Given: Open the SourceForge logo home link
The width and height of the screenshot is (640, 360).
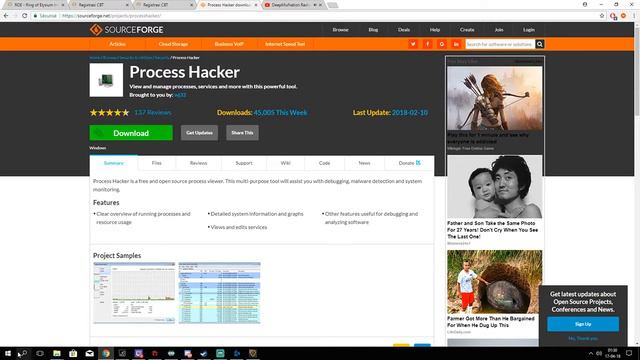Looking at the screenshot, I should 127,30.
